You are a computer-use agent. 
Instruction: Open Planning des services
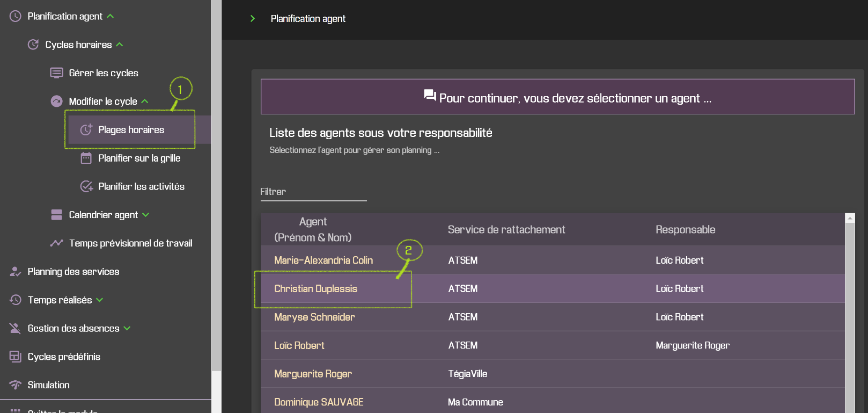tap(73, 272)
